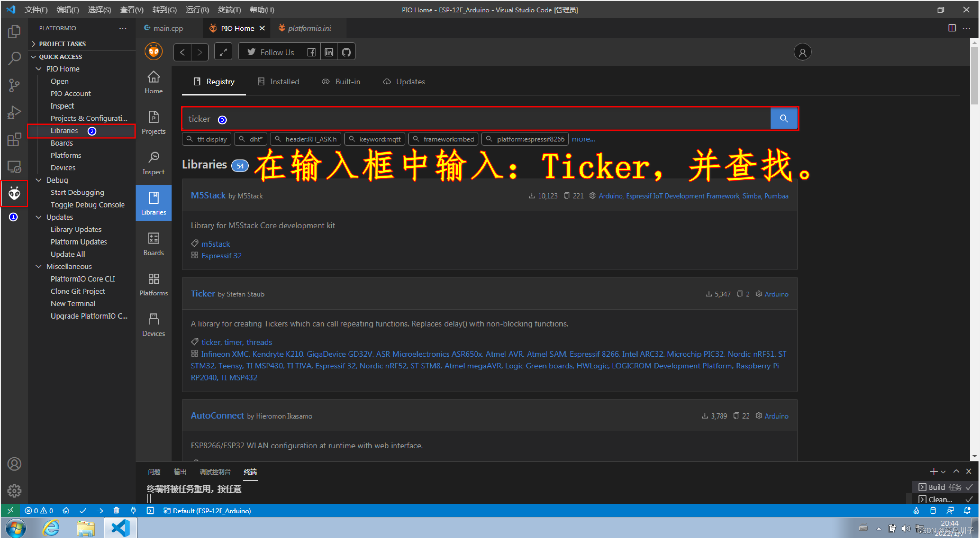Screen dimensions: 980x538
Task: Open new terminal dropdown arrow
Action: tap(944, 472)
